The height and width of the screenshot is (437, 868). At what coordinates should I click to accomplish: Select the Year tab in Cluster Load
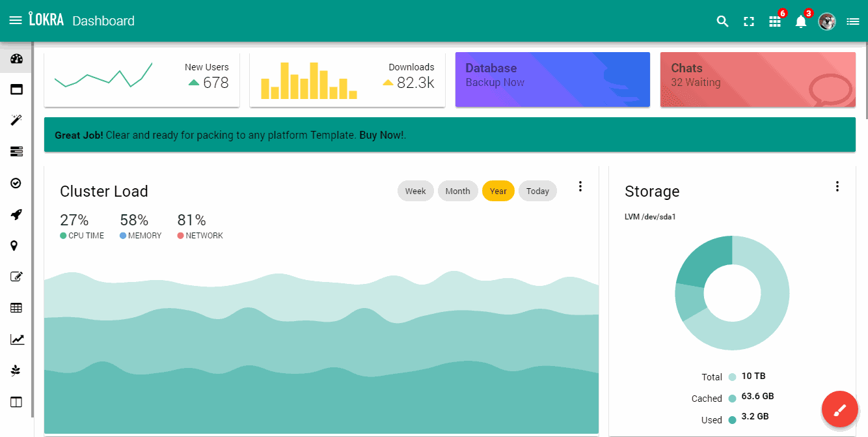tap(498, 190)
